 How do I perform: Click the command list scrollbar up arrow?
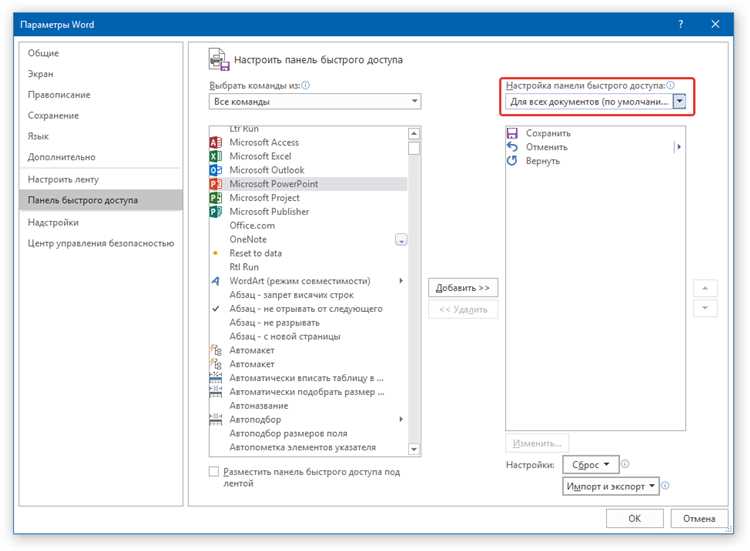414,133
